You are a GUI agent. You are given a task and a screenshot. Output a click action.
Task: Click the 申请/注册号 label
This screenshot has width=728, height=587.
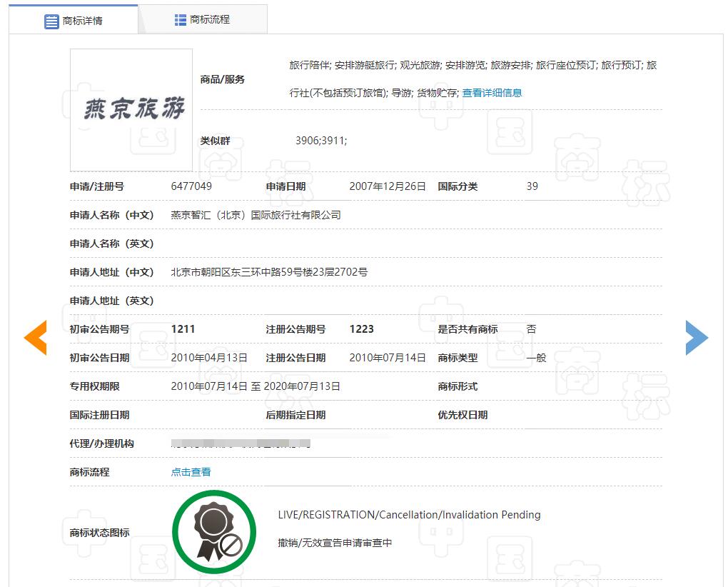click(x=97, y=186)
